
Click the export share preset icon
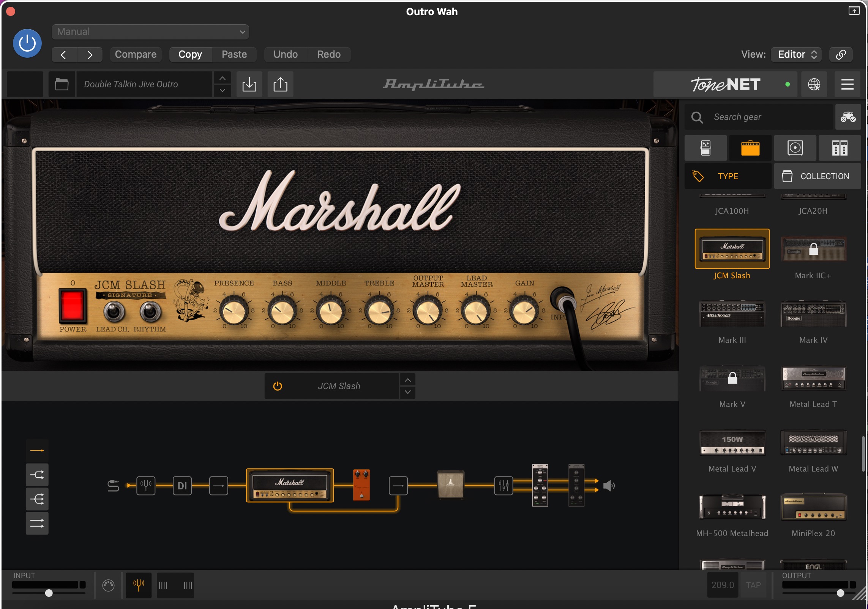pos(280,84)
